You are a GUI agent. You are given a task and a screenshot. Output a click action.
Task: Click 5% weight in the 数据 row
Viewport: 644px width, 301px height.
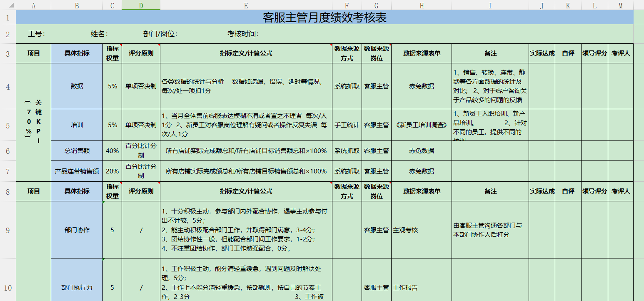coord(112,86)
